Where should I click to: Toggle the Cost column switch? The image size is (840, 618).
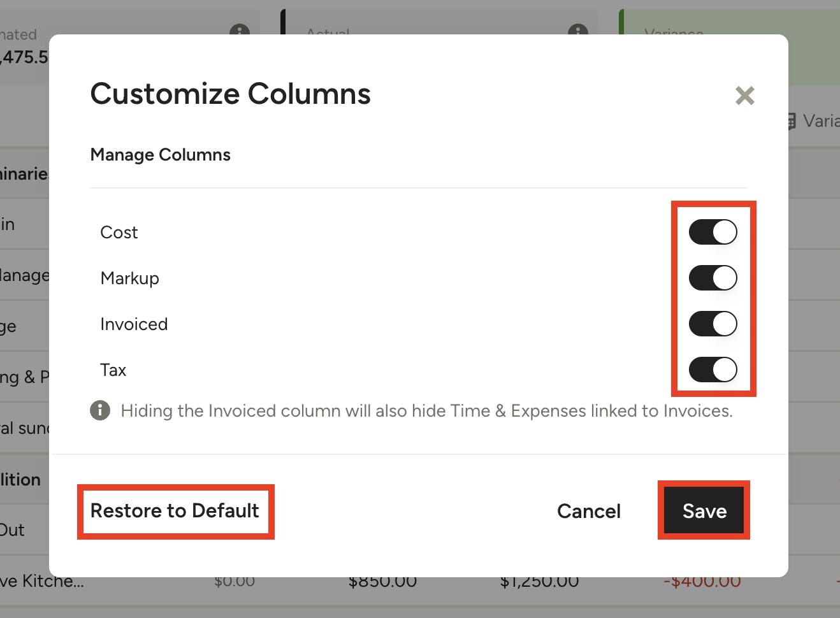[x=713, y=232]
